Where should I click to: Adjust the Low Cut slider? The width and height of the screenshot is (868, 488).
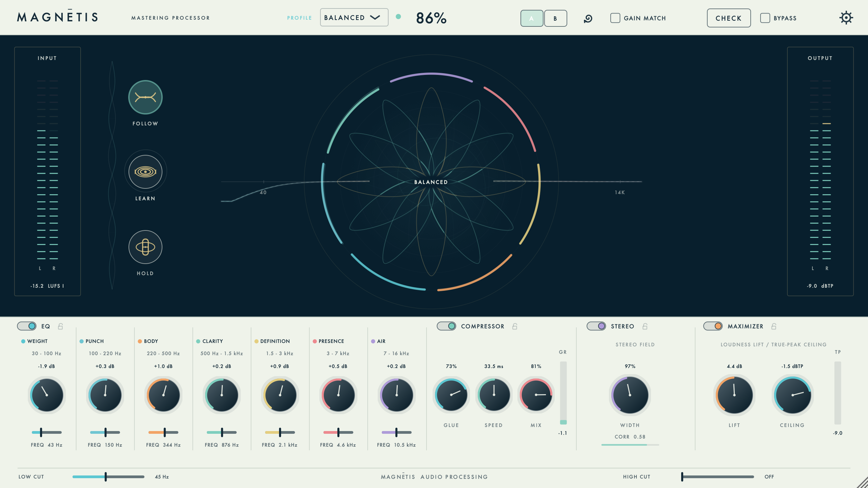click(108, 477)
